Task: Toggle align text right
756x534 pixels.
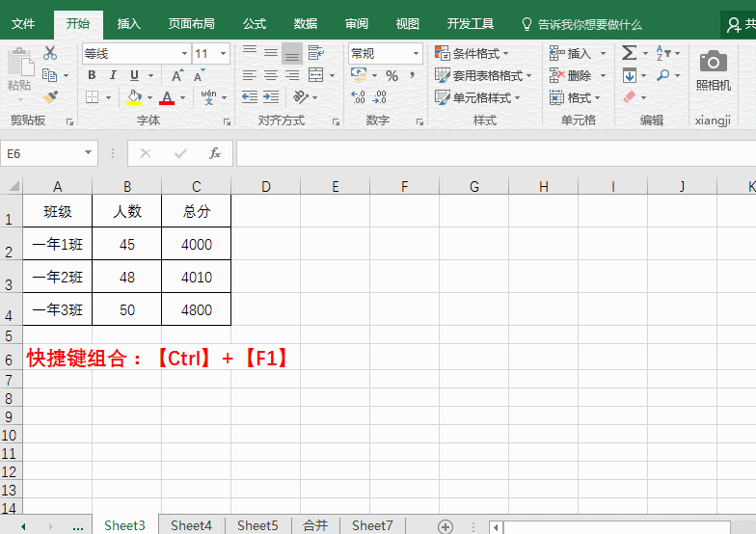Action: coord(292,75)
